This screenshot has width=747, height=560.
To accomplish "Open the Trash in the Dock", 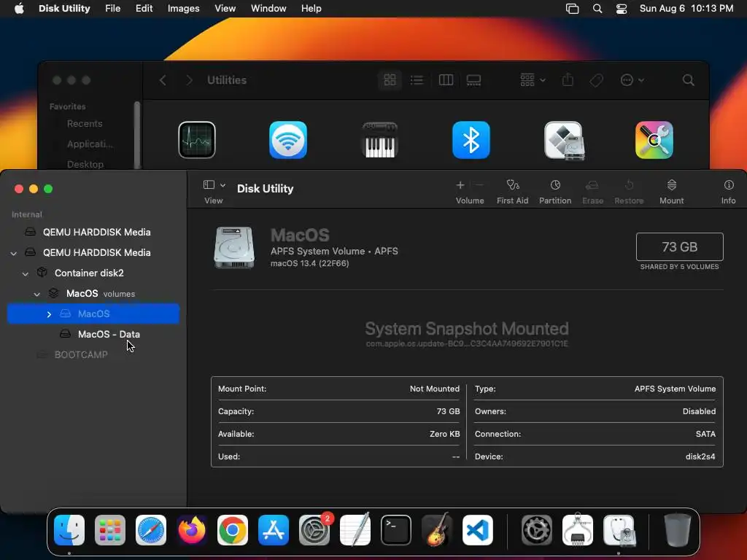I will 677,530.
